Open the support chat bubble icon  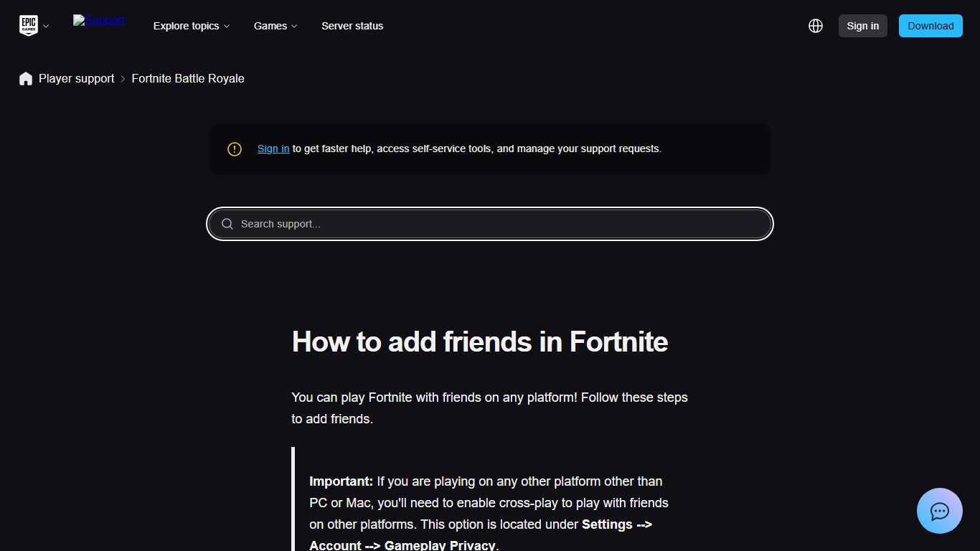coord(939,511)
